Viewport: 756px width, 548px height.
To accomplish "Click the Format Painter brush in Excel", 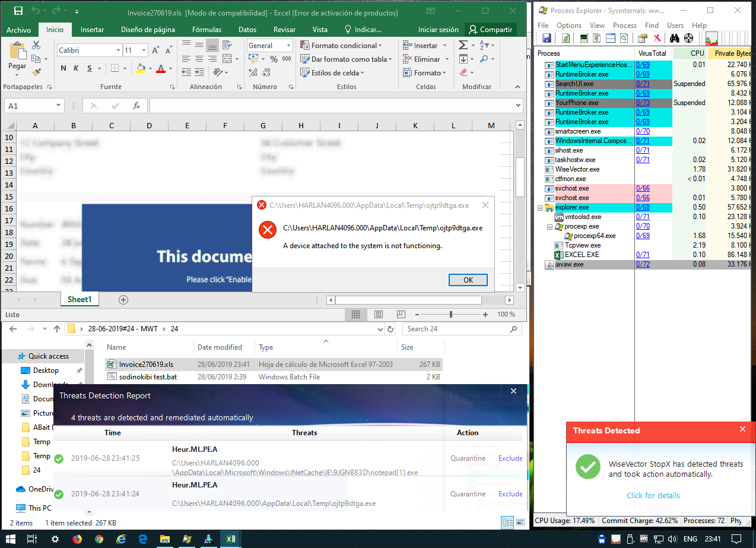I will click(x=36, y=72).
